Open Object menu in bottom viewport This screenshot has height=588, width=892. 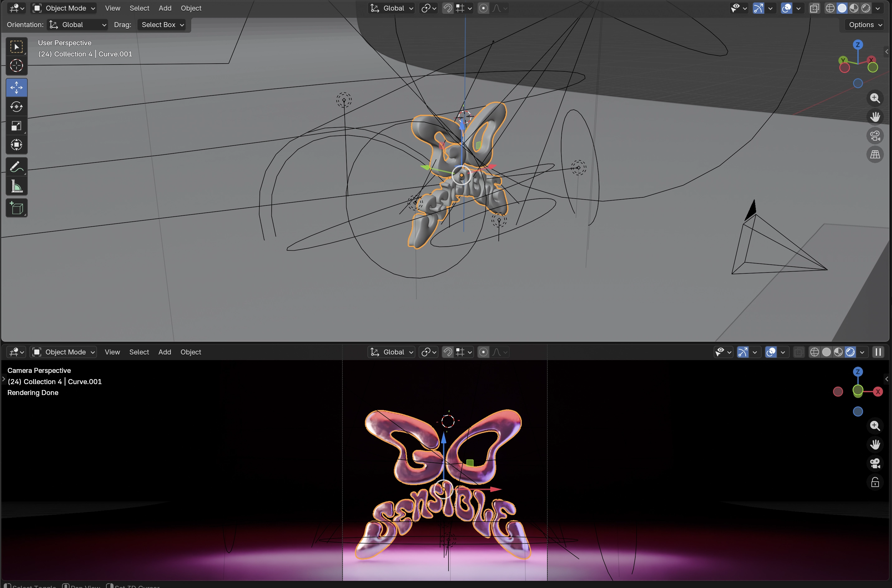pyautogui.click(x=191, y=352)
